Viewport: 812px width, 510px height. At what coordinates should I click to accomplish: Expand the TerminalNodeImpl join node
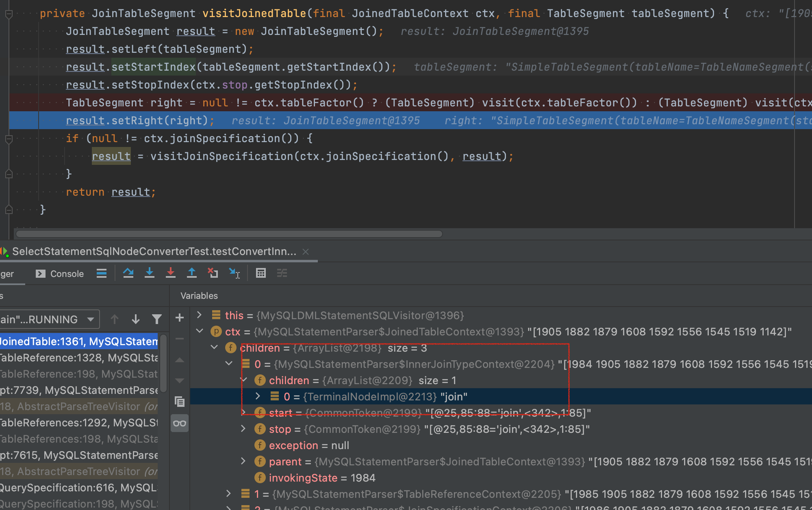pyautogui.click(x=258, y=396)
